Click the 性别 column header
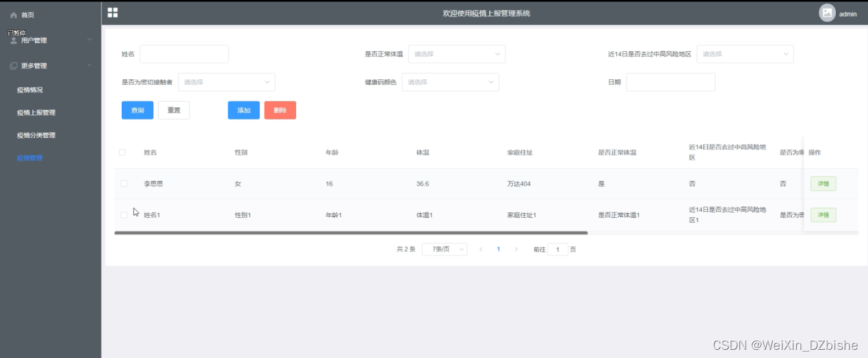 tap(241, 152)
